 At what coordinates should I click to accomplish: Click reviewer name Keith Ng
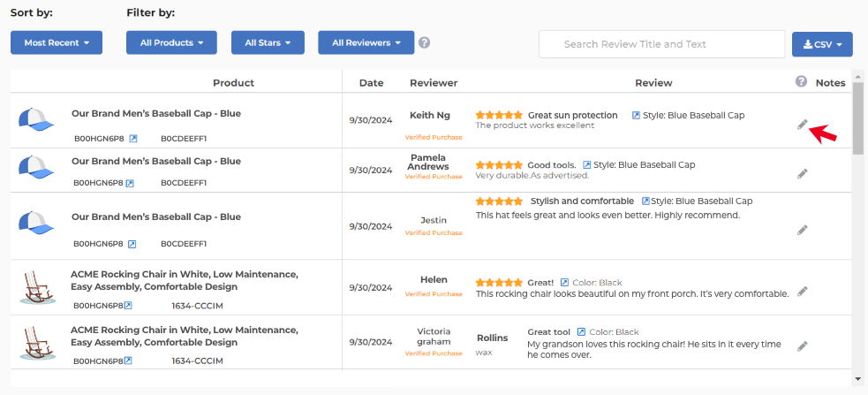coord(430,115)
